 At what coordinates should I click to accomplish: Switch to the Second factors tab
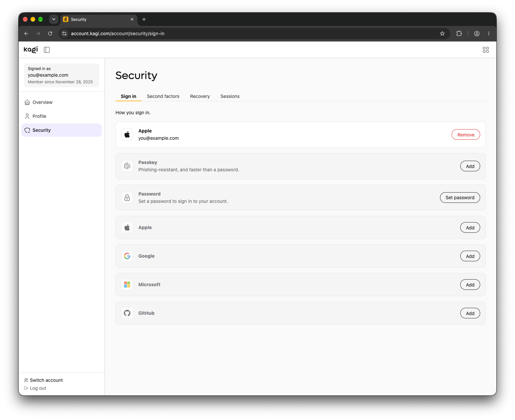(163, 96)
